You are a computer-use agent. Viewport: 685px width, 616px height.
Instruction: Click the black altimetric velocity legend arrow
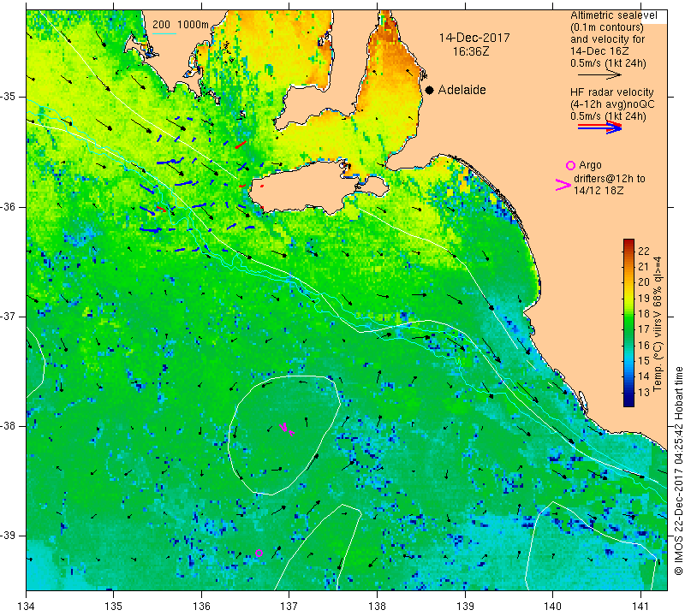coord(599,75)
